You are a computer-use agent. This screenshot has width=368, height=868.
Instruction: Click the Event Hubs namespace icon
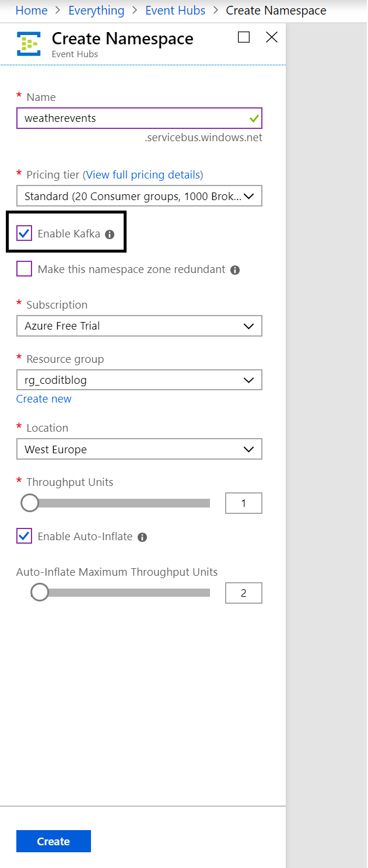[28, 44]
